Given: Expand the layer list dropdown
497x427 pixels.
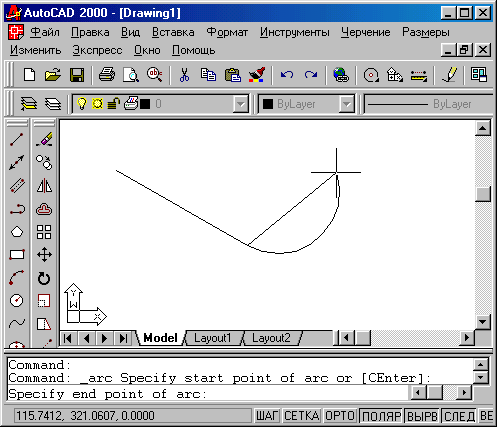Looking at the screenshot, I should click(x=240, y=104).
